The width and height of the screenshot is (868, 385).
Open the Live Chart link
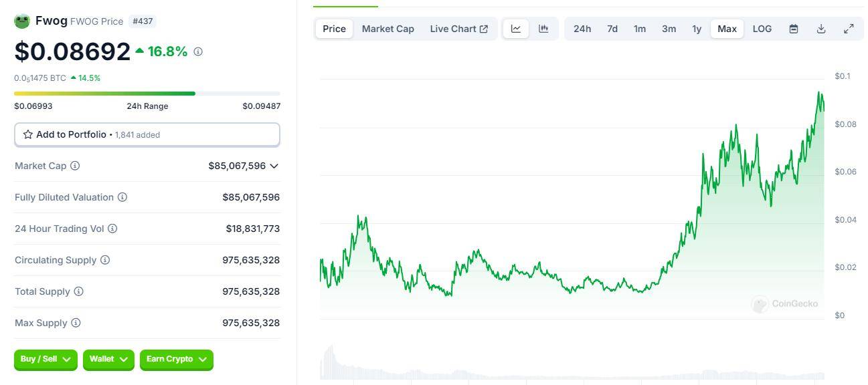[x=459, y=29]
